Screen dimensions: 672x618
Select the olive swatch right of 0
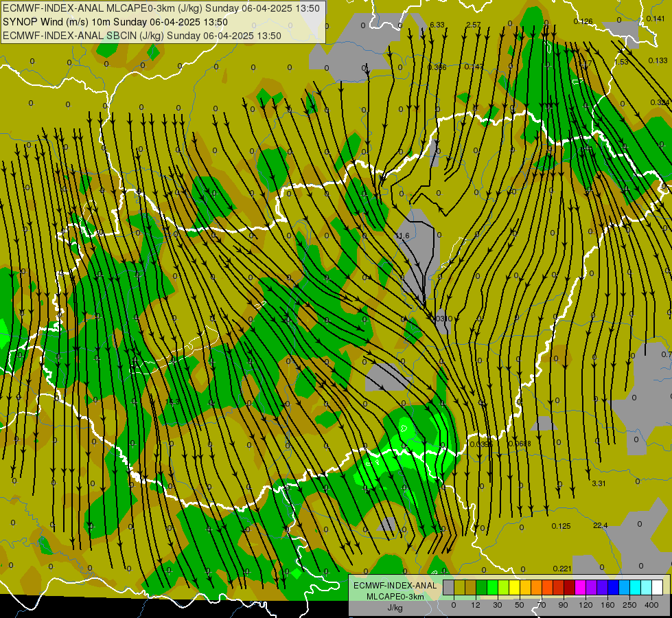460,587
